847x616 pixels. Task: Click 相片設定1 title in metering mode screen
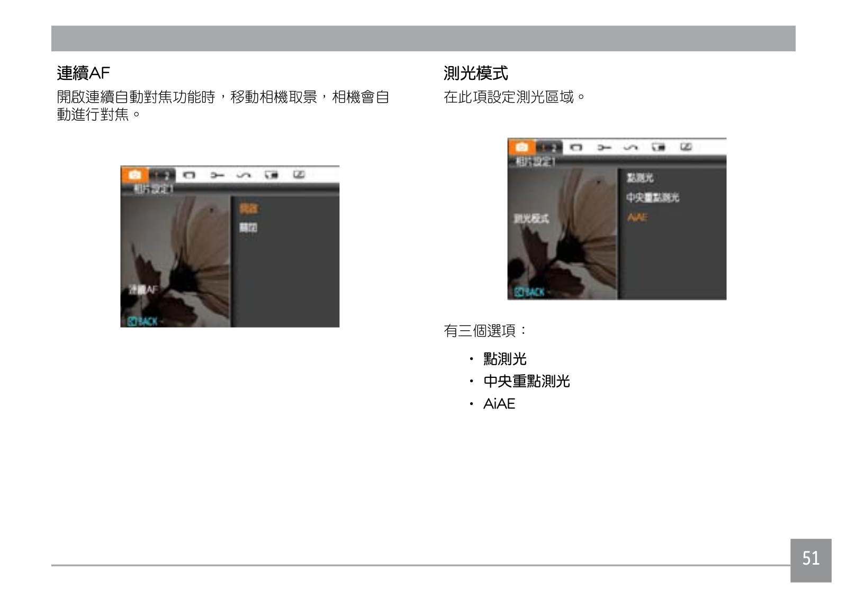tap(535, 161)
